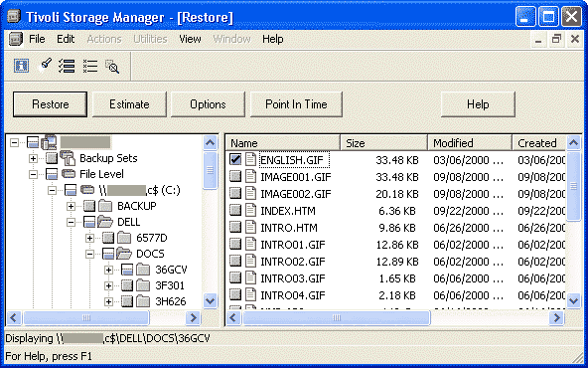Collapse the C: drive node
This screenshot has width=588, height=368.
[52, 190]
